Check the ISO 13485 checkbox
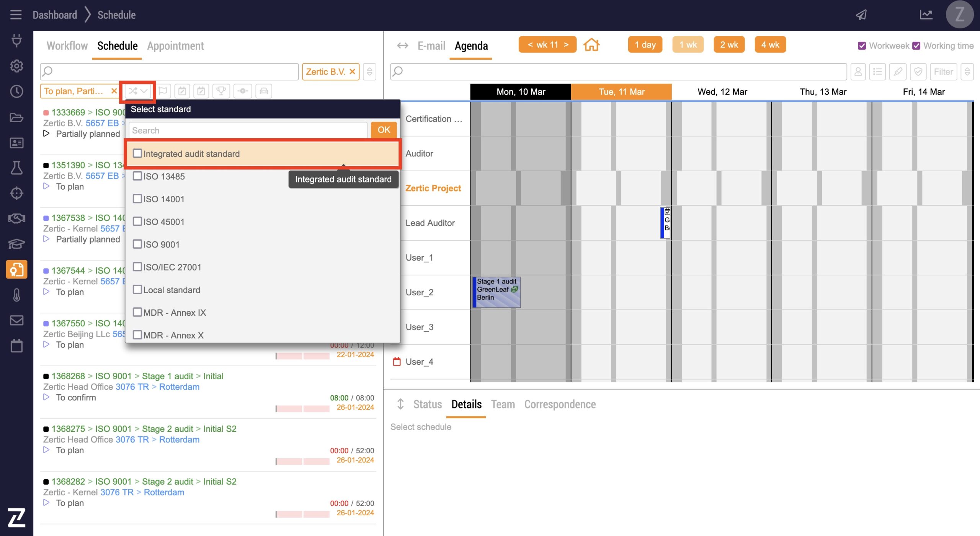 (x=137, y=176)
